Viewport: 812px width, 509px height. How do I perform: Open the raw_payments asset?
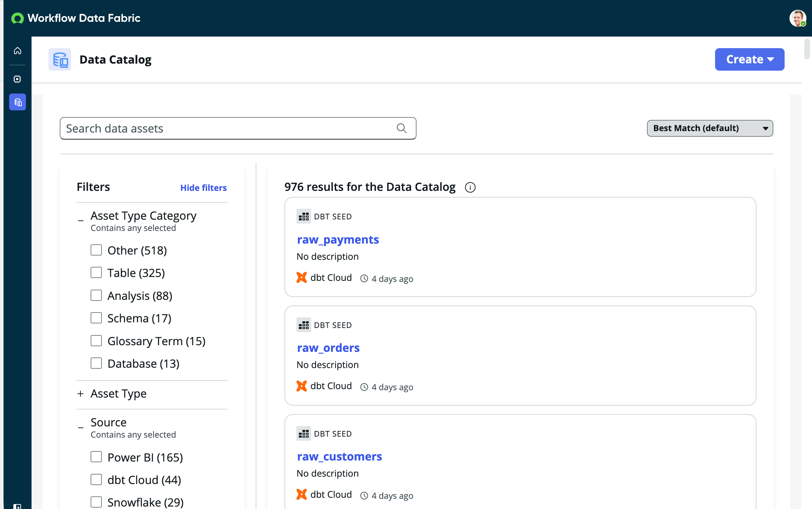(338, 240)
